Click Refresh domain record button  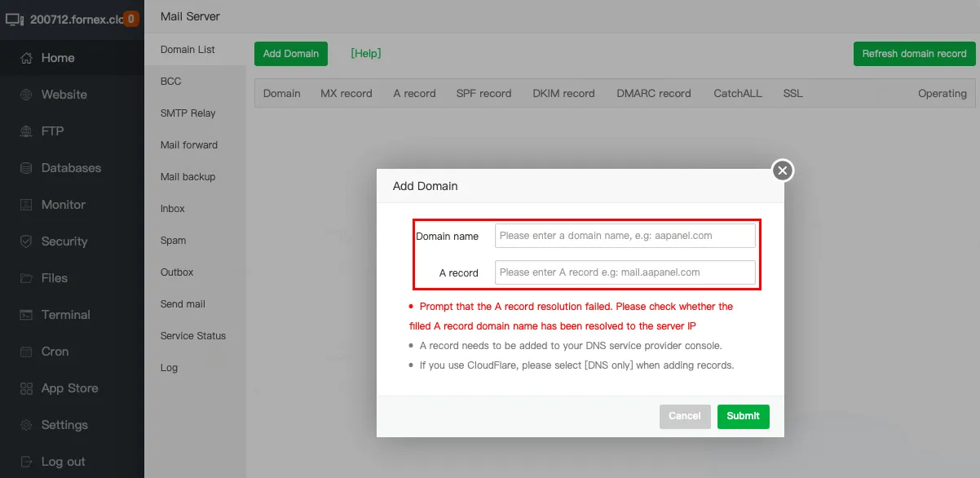click(x=914, y=54)
